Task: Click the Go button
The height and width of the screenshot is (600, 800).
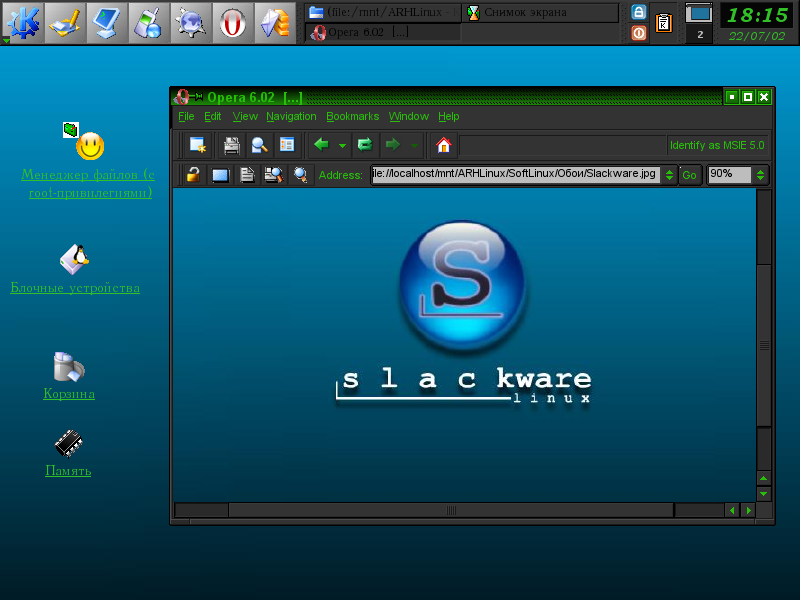Action: click(x=689, y=175)
